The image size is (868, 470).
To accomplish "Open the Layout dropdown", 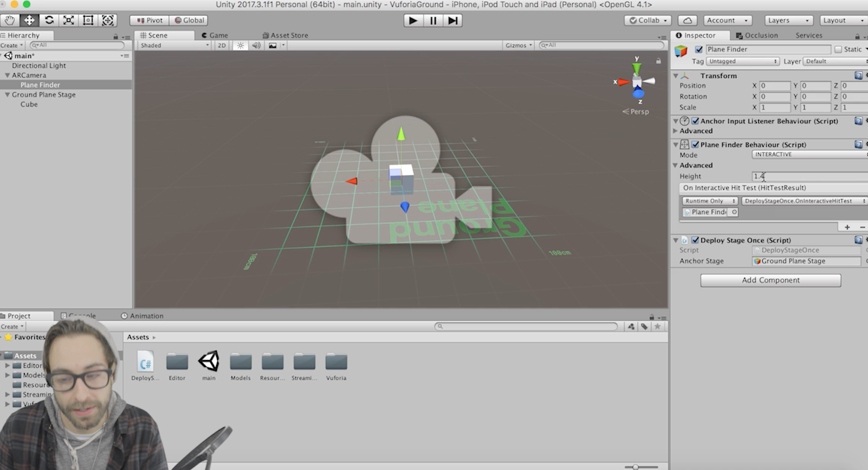I will point(844,20).
